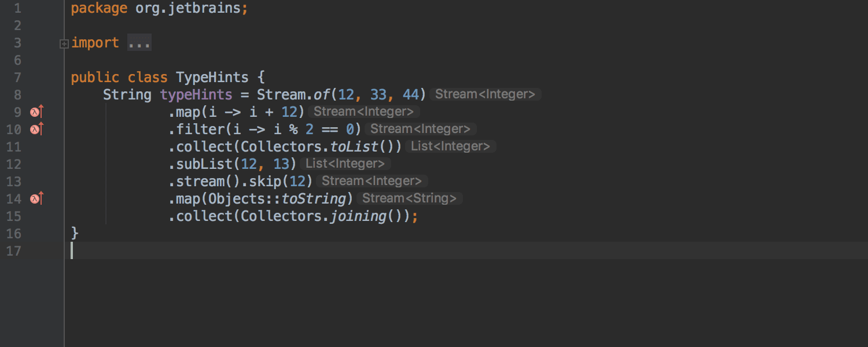Click the Stream<String> hint beside map(Objects::toString)
Screen dimensions: 868x347
409,198
